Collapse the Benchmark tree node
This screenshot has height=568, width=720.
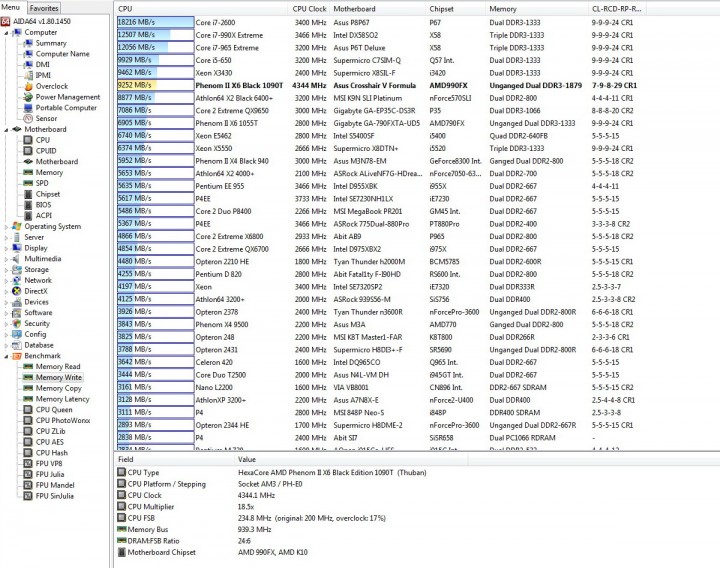click(6, 356)
